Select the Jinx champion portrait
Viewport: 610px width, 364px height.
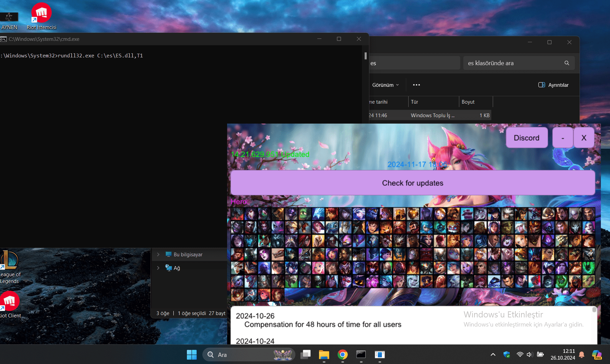[589, 227]
